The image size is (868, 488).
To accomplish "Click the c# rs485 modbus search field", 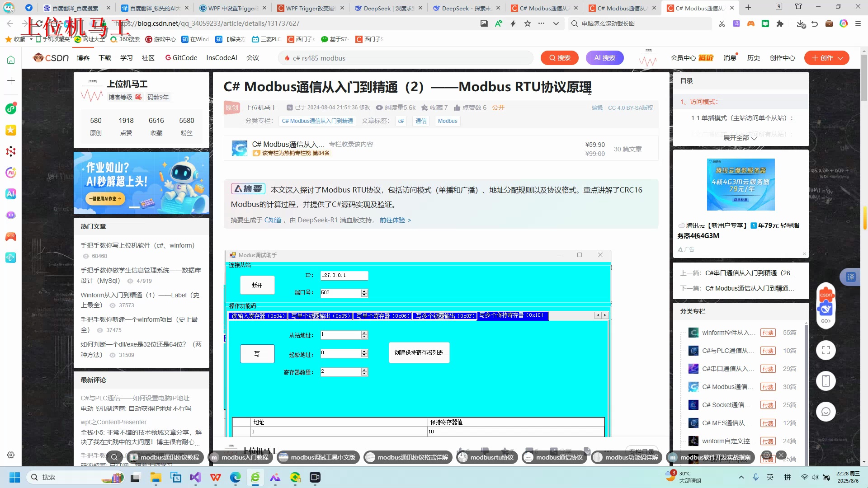I will click(x=406, y=58).
